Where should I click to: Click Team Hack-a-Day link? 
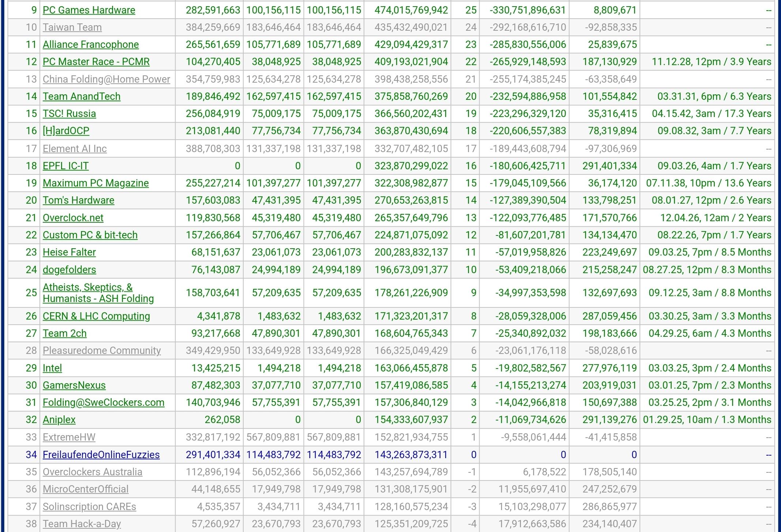pos(82,524)
